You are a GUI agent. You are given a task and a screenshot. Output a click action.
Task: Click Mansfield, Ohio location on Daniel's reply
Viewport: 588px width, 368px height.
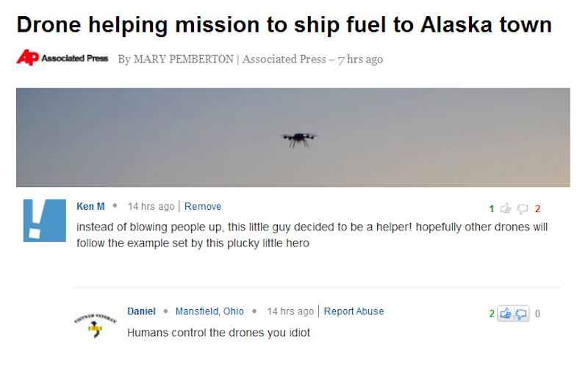tap(209, 311)
